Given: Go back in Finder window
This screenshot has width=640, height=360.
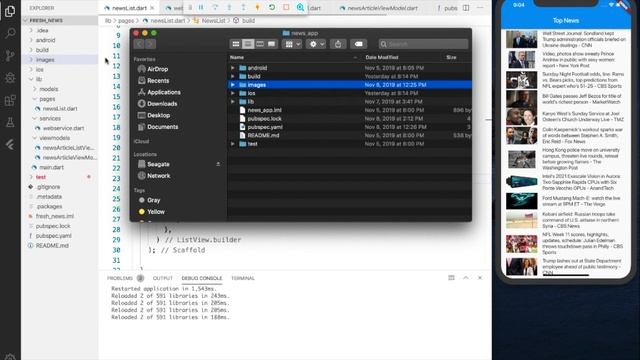Looking at the screenshot, I should (x=139, y=44).
